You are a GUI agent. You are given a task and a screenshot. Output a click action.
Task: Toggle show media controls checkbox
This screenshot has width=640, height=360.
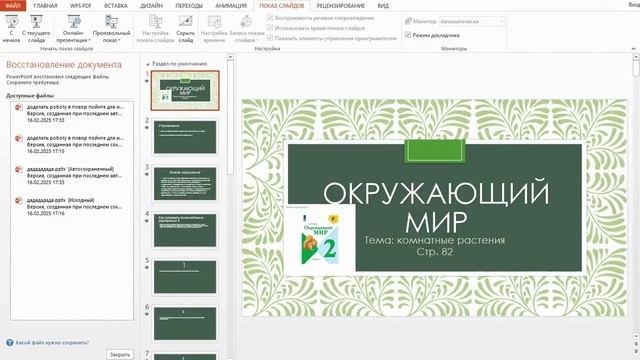[270, 38]
